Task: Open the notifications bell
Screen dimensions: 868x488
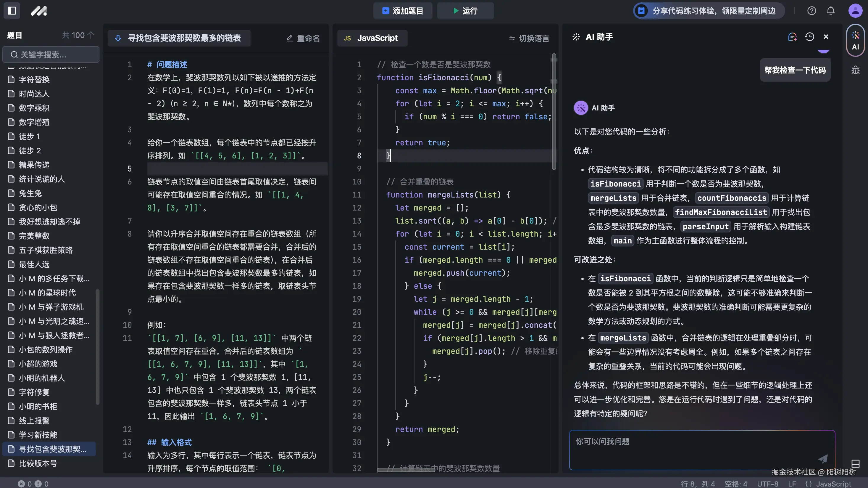Action: click(830, 10)
